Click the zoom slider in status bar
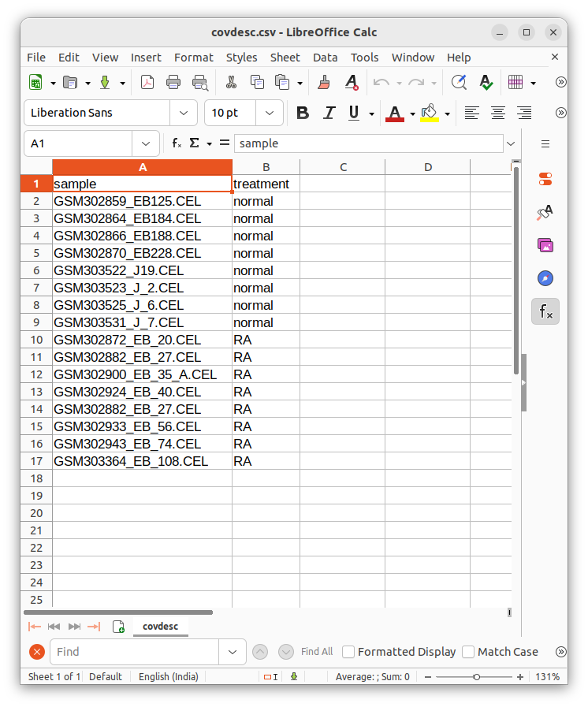This screenshot has width=588, height=707. coord(477,677)
